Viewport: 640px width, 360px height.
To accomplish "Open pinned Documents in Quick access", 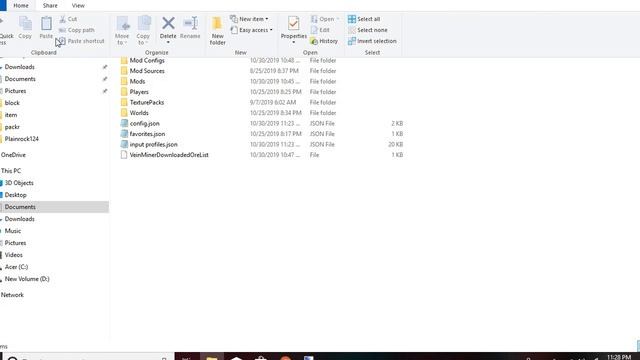I will (20, 79).
